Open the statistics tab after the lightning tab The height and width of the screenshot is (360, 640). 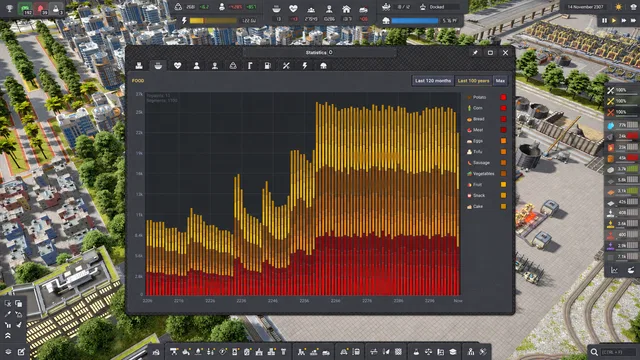(x=323, y=66)
